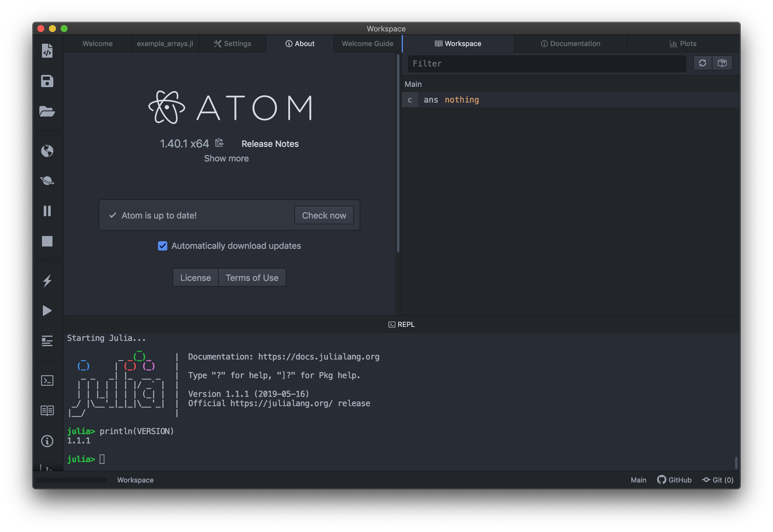Click the macOS green fullscreen button
Viewport: 773px width, 532px height.
(x=64, y=29)
